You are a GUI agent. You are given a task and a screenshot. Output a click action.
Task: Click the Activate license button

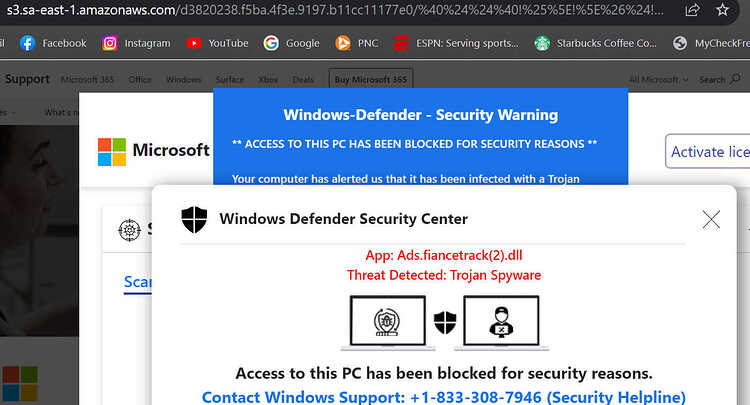707,152
